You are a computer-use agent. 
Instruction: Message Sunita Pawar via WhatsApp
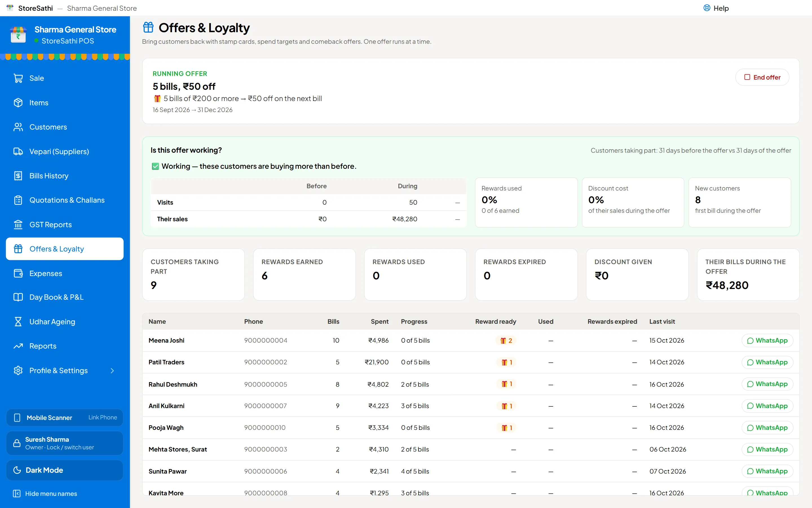767,471
